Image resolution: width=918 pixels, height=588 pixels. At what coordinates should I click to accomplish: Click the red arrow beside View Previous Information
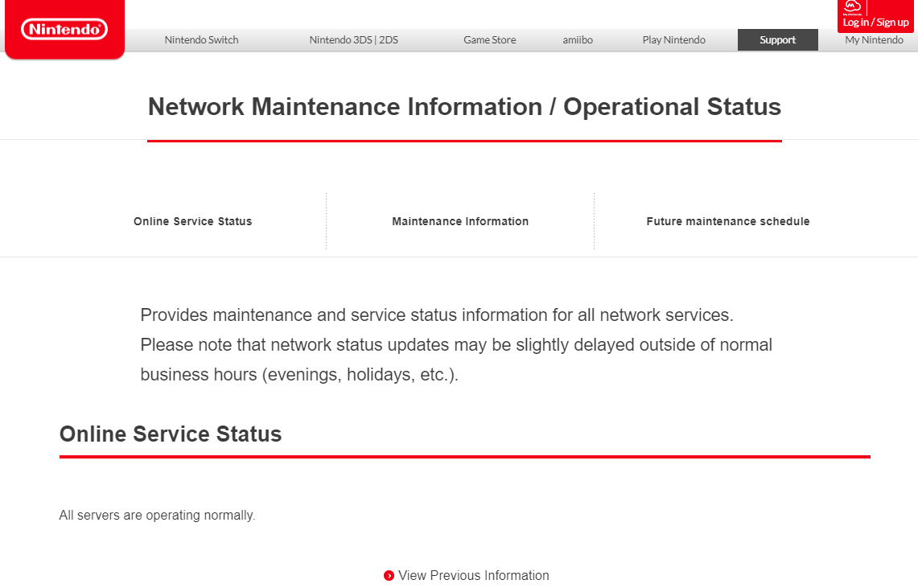coord(389,575)
